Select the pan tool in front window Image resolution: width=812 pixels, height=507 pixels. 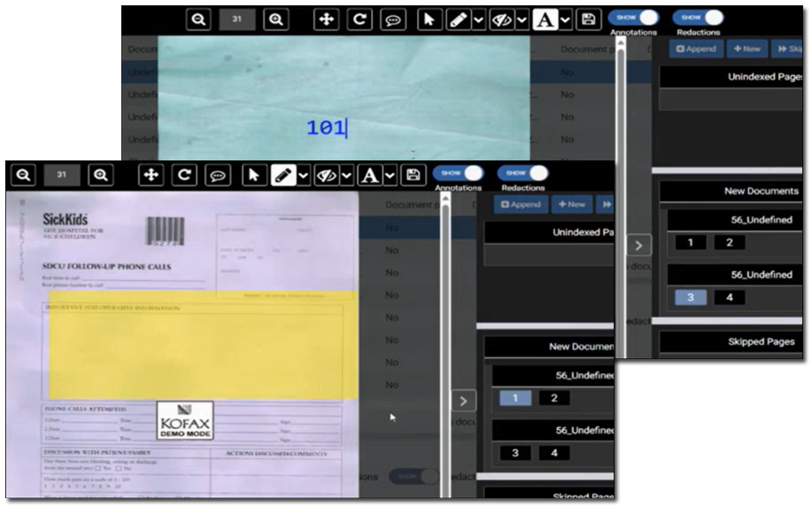pos(151,175)
